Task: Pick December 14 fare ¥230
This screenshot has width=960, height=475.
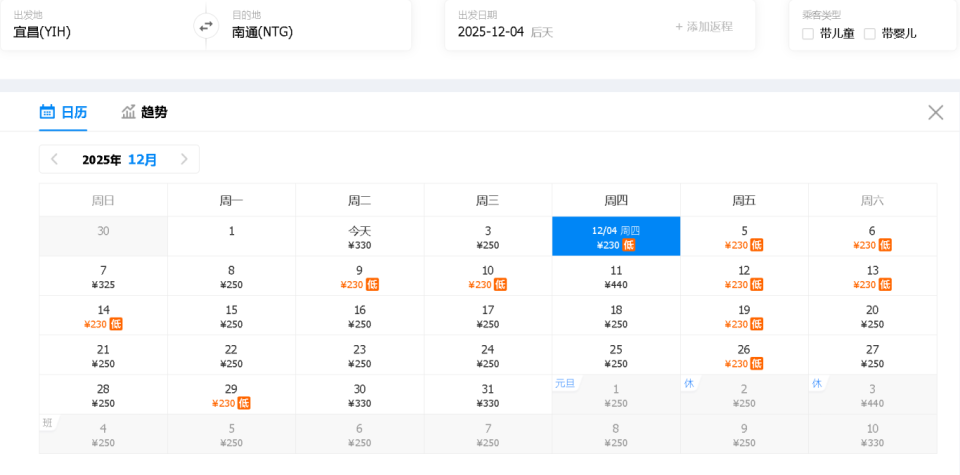Action: coord(103,316)
